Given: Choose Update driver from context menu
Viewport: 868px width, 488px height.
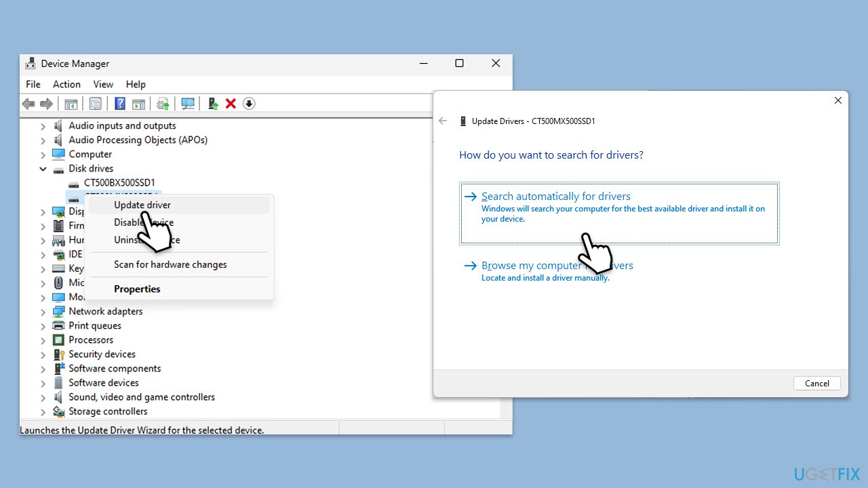Looking at the screenshot, I should click(179, 205).
